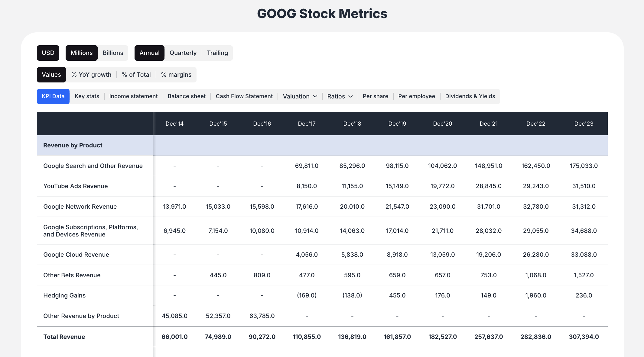This screenshot has width=644, height=357.
Task: Select the USD currency button
Action: [x=48, y=53]
